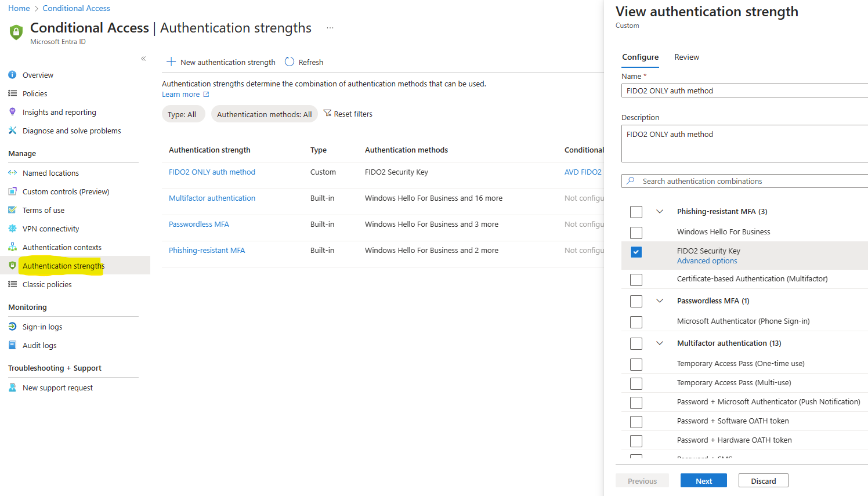The width and height of the screenshot is (868, 496).
Task: Click the Diagnose and solve problems wrench icon
Action: (12, 131)
